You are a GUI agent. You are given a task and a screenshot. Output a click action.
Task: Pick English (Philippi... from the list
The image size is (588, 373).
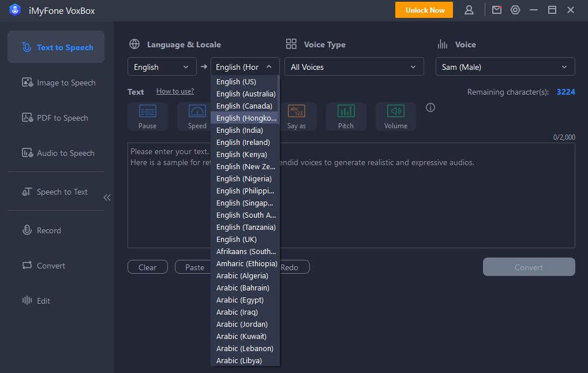coord(245,191)
